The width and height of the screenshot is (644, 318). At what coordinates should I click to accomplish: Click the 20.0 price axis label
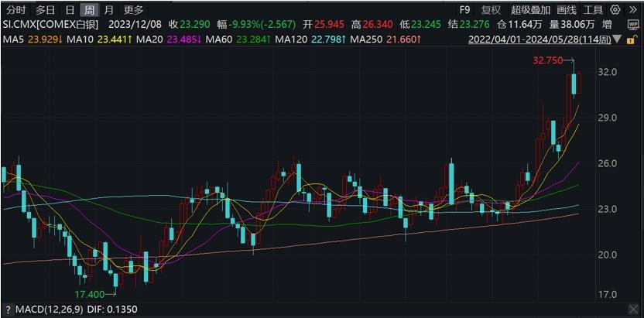point(608,255)
